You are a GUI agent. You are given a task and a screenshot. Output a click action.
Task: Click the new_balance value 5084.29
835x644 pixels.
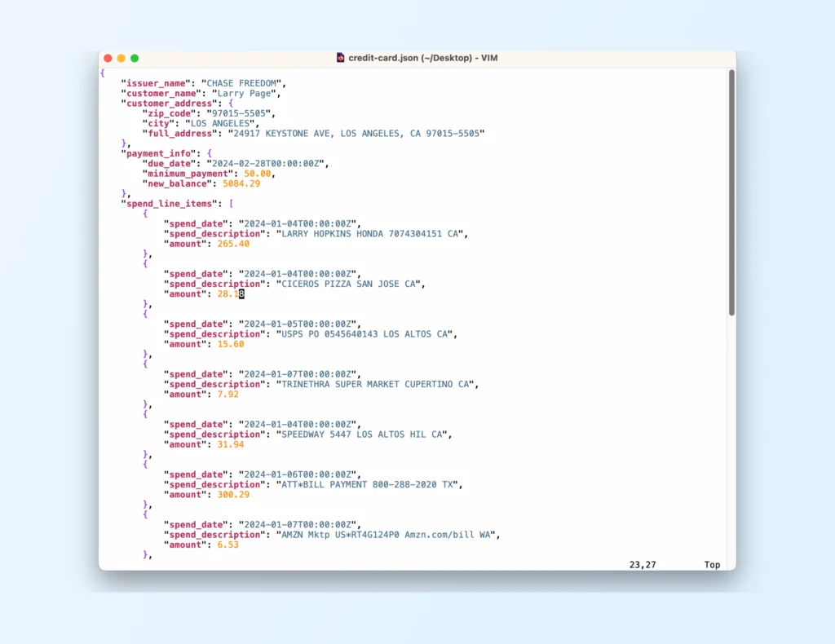click(x=241, y=183)
